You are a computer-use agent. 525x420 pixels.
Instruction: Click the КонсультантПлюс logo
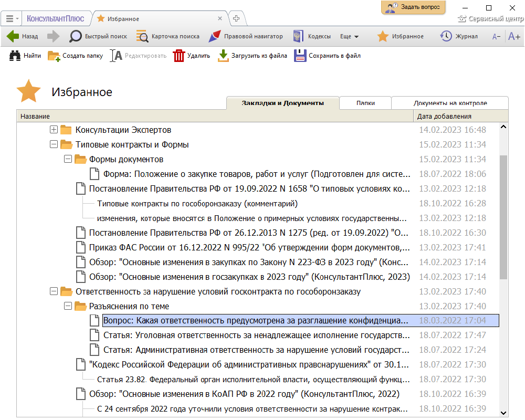tap(55, 18)
